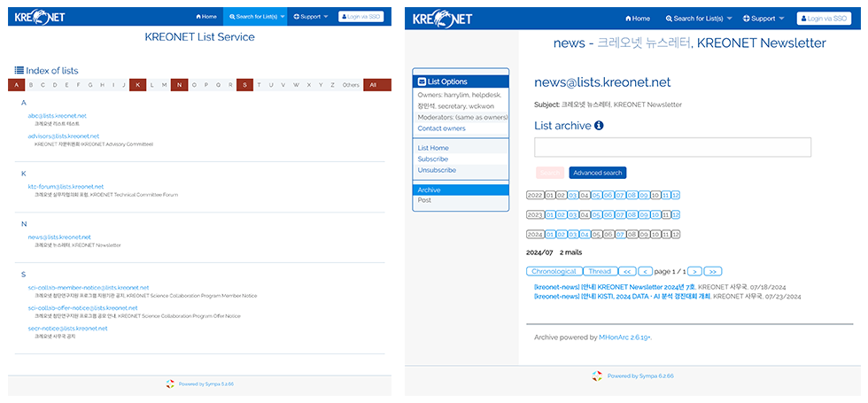This screenshot has height=403, width=868.
Task: Open secr-notice@lists.kreonet.net list
Action: (x=67, y=328)
